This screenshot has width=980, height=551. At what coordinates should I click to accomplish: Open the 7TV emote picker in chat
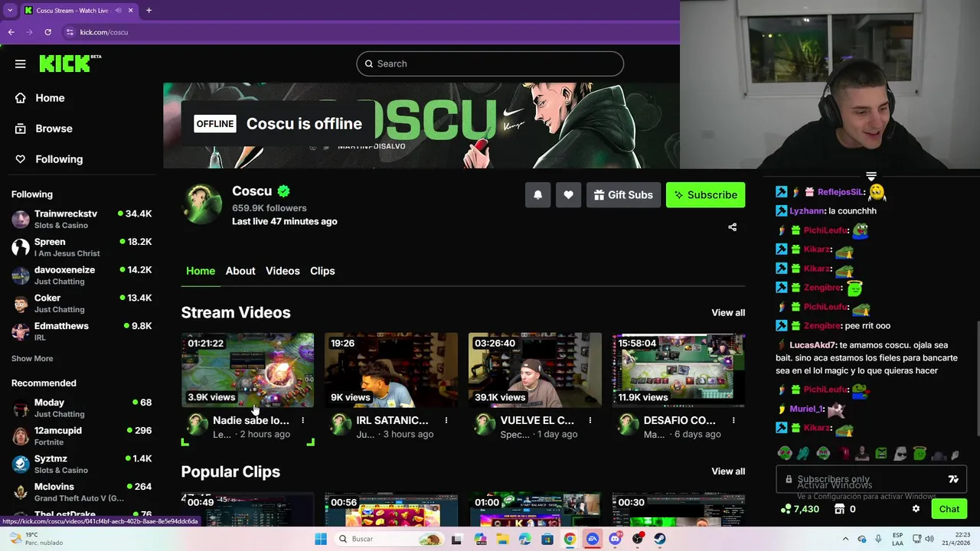pos(953,480)
